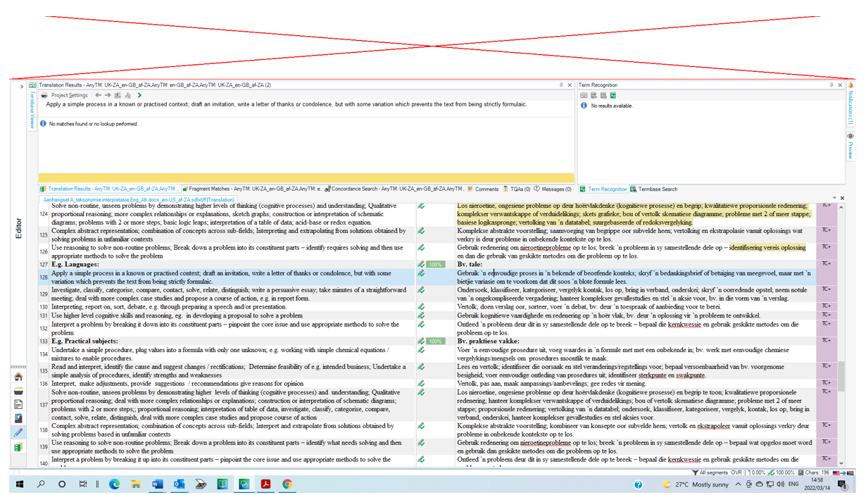
Task: Open Adobe Acrobat from the taskbar
Action: click(x=265, y=484)
